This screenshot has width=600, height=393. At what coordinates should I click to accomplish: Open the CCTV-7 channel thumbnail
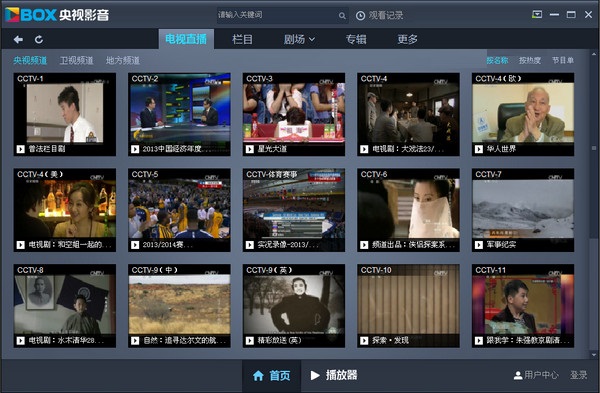523,209
